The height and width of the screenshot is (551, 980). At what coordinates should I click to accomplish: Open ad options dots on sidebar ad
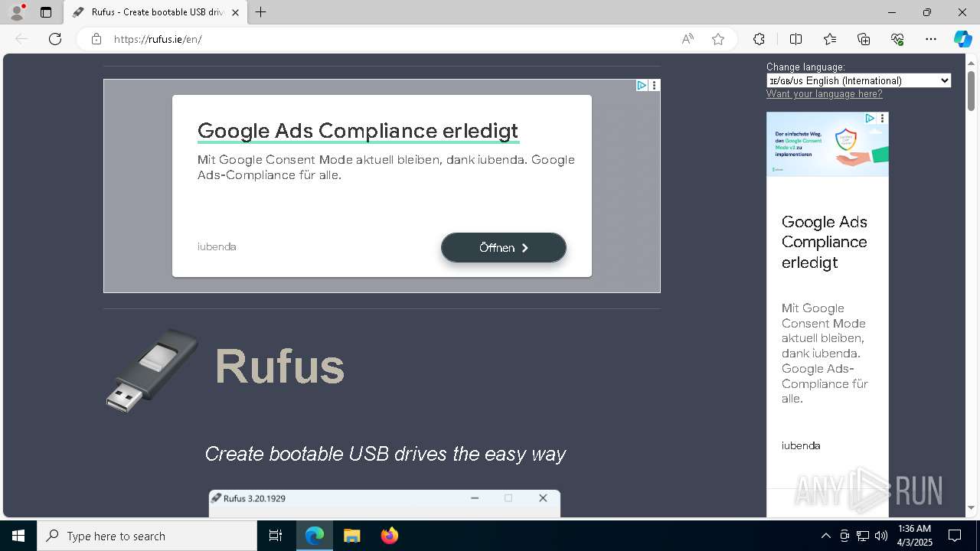882,119
